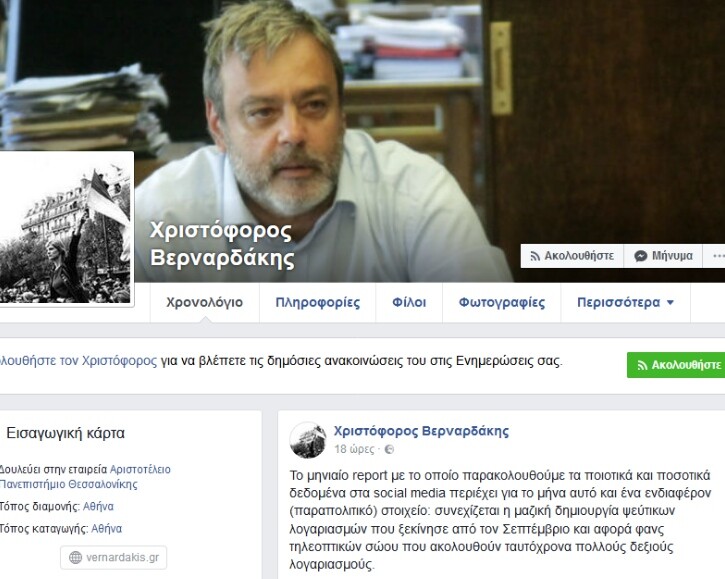This screenshot has width=725, height=579.
Task: Click the green Ακολουθήστε button
Action: 676,365
